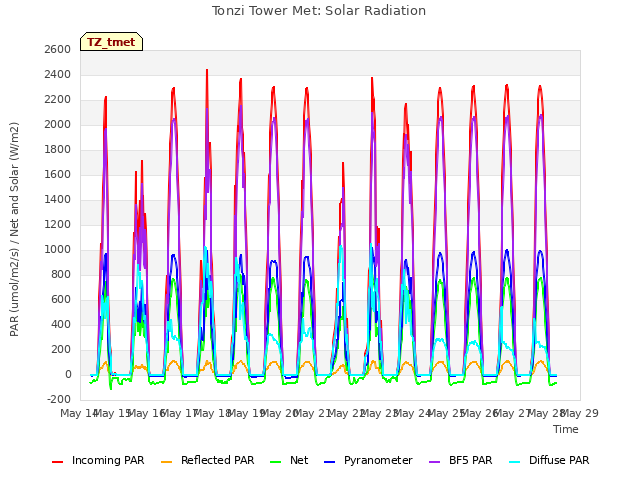Click the 1600 y-axis tick label
Screen dimensions: 640x480
tap(58, 175)
